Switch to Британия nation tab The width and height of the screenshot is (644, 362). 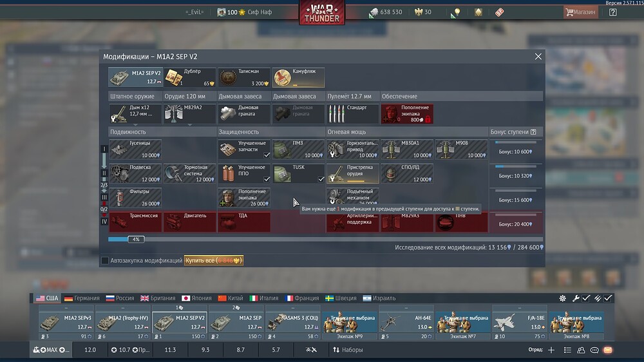click(158, 298)
